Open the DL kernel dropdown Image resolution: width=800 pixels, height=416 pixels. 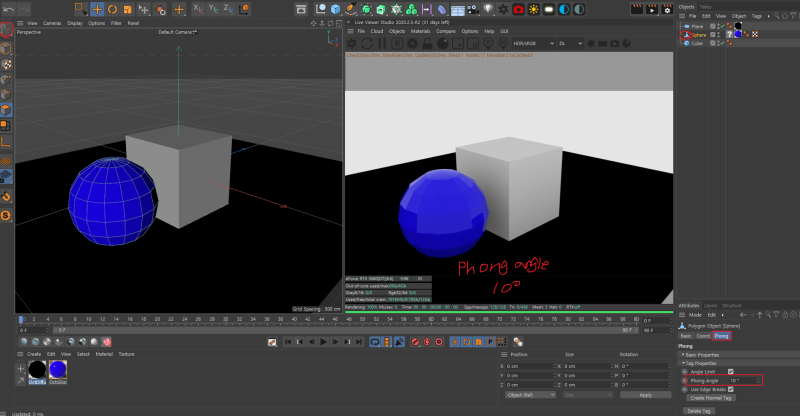pyautogui.click(x=570, y=44)
